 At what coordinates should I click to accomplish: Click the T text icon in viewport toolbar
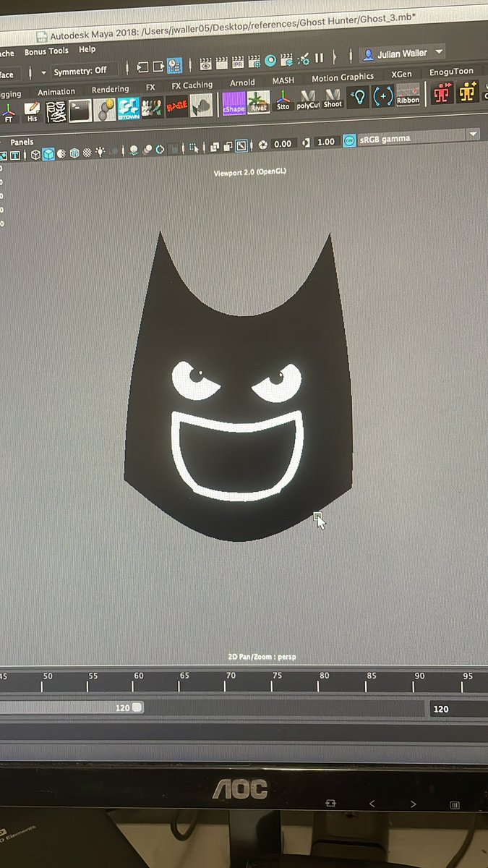14,156
